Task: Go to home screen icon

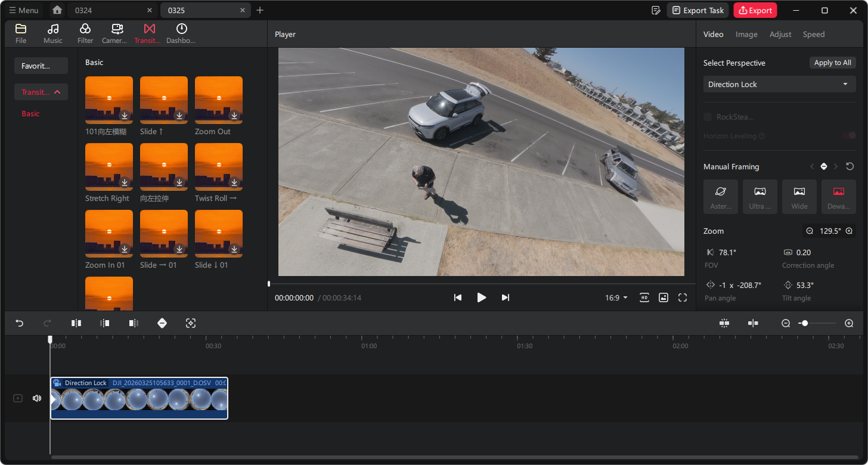Action: click(x=57, y=10)
